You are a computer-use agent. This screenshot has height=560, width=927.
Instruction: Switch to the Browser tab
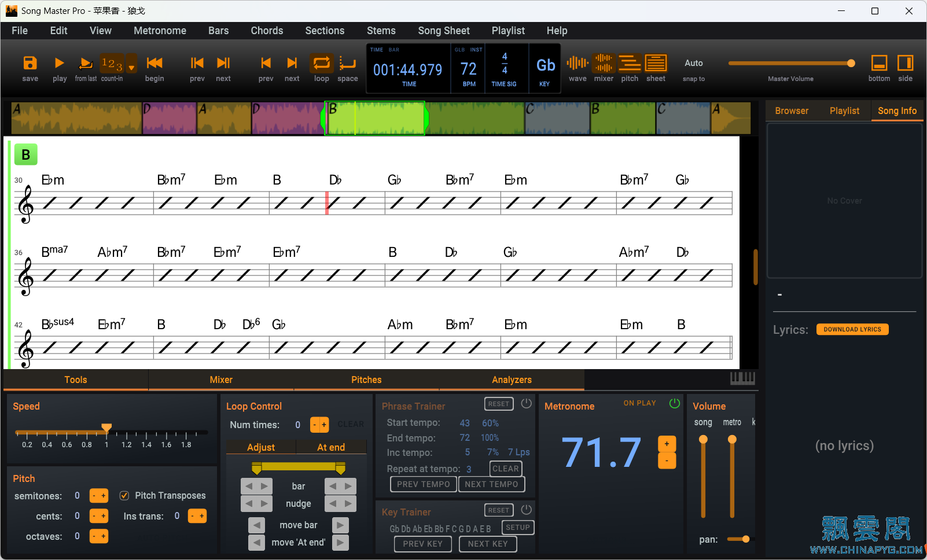coord(792,110)
